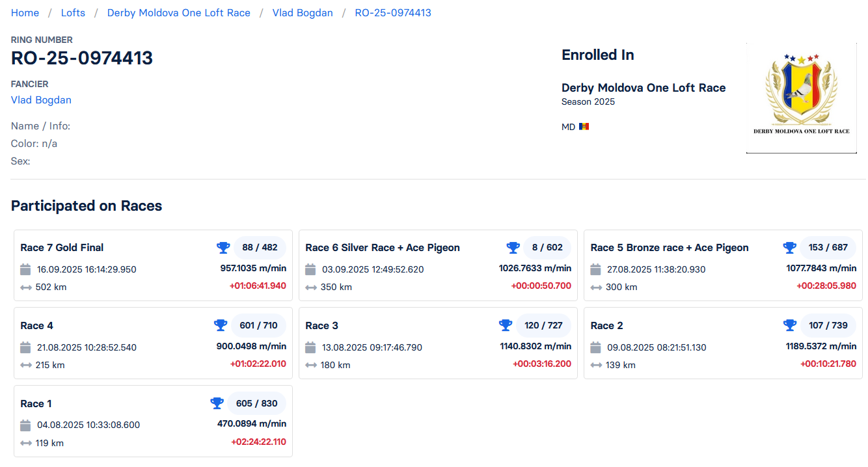Viewport: 868px width, 467px height.
Task: Click the distance arrow icon beside 350 km
Action: coord(311,287)
